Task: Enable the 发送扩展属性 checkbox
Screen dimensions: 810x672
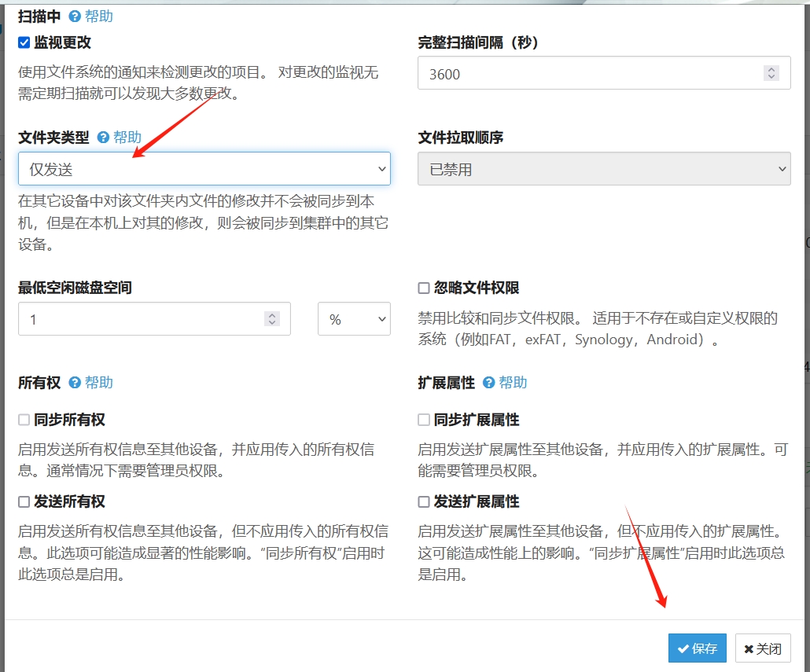Action: pyautogui.click(x=425, y=501)
